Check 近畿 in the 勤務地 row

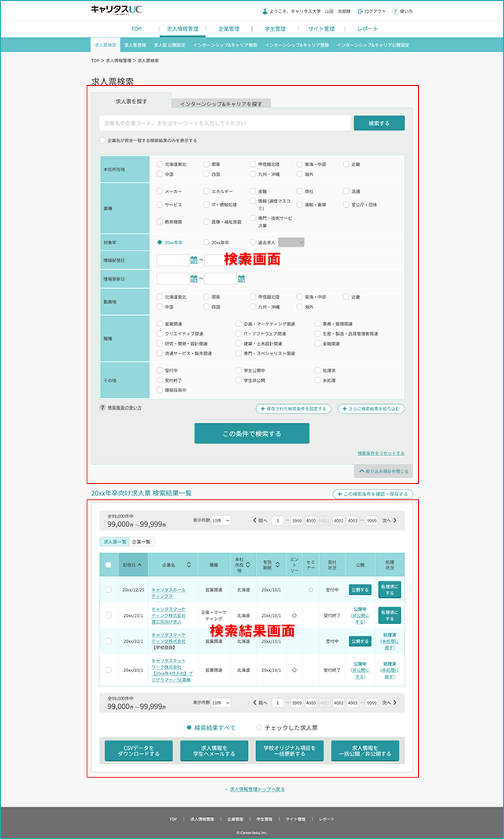coord(346,296)
